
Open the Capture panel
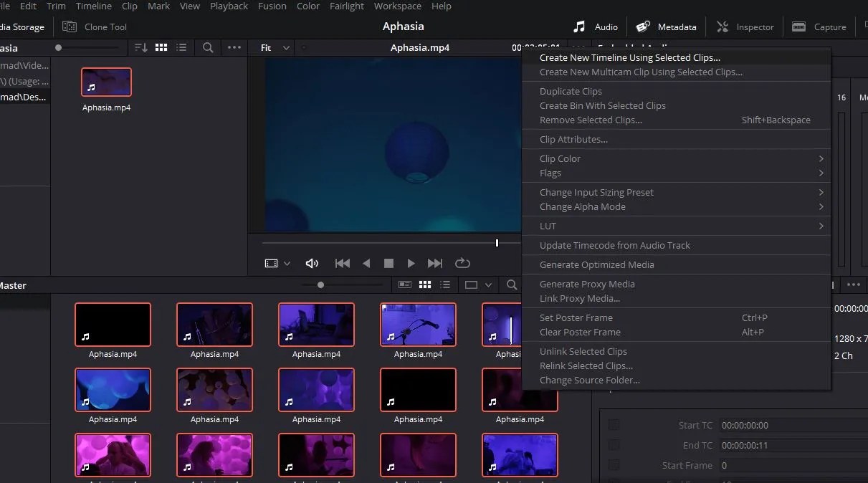pos(819,27)
